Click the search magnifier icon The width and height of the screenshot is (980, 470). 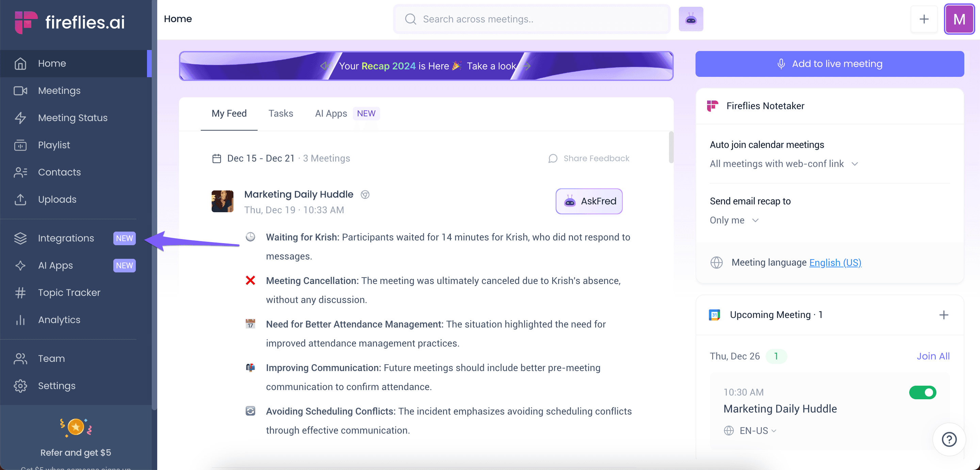click(x=410, y=19)
